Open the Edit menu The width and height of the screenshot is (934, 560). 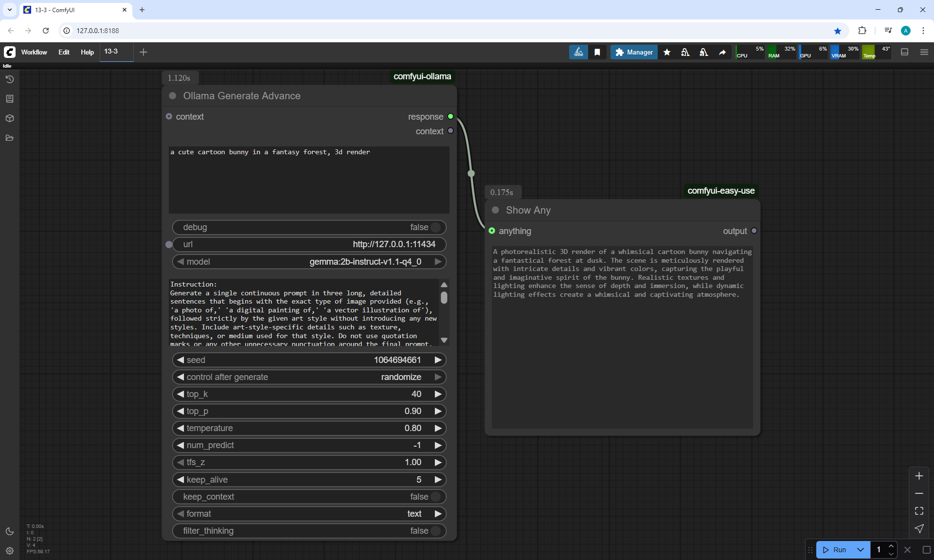click(64, 52)
